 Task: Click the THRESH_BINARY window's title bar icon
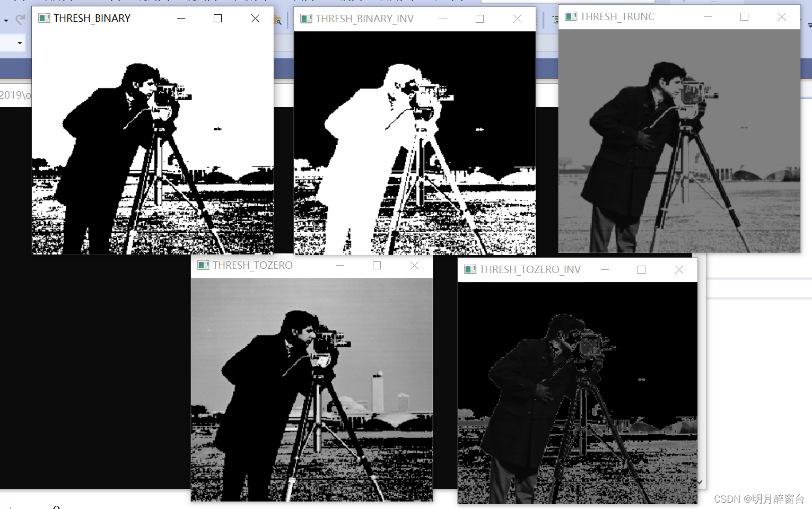(44, 19)
